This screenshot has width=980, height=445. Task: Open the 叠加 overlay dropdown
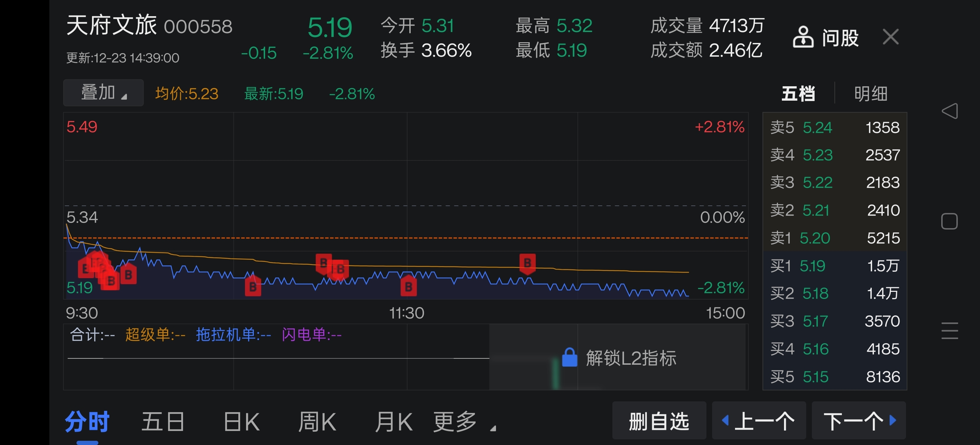tap(103, 93)
